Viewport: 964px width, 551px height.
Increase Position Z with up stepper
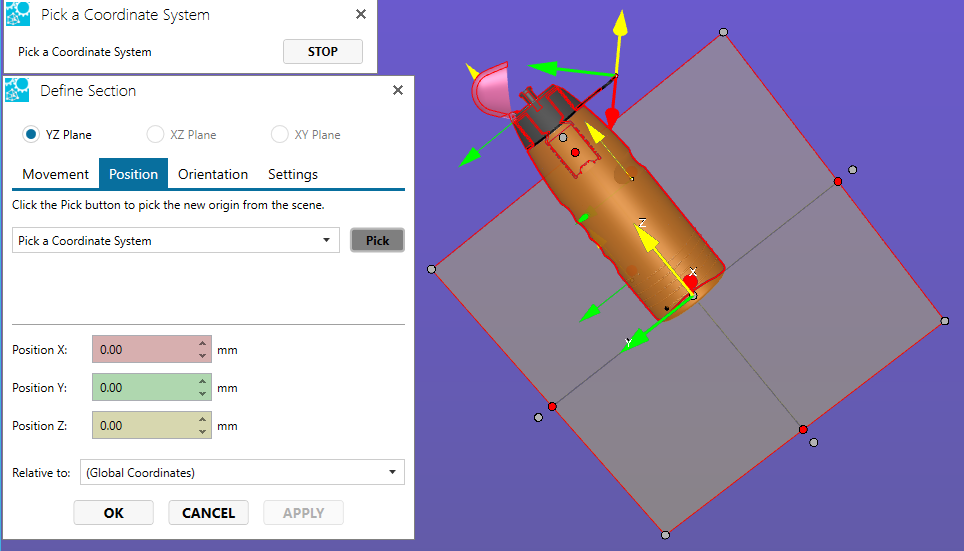(x=203, y=419)
